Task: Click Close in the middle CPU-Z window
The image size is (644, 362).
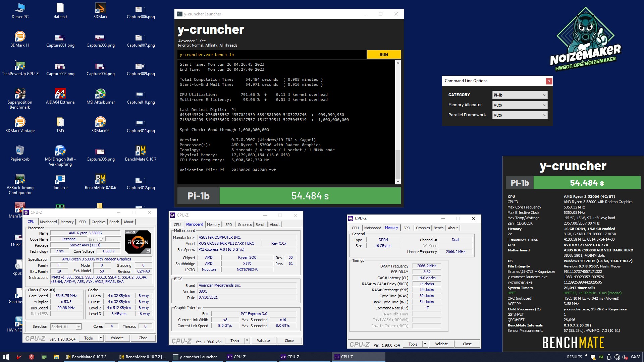Action: click(289, 341)
